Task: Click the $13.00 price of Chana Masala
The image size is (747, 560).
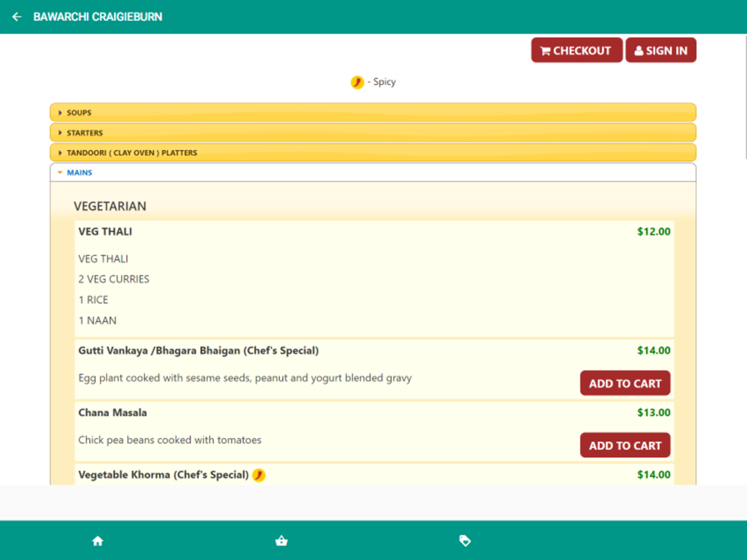Action: click(x=654, y=412)
